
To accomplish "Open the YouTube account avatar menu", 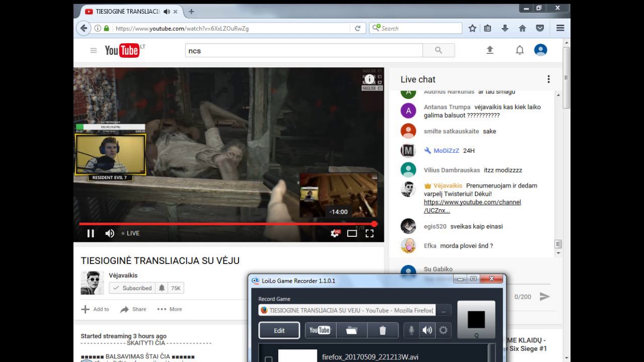I will 540,50.
